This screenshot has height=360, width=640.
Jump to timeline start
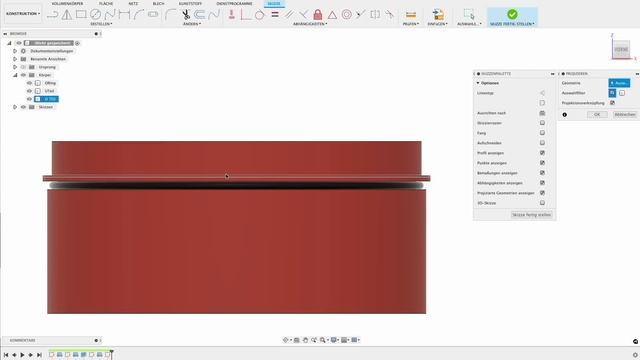click(x=6, y=355)
